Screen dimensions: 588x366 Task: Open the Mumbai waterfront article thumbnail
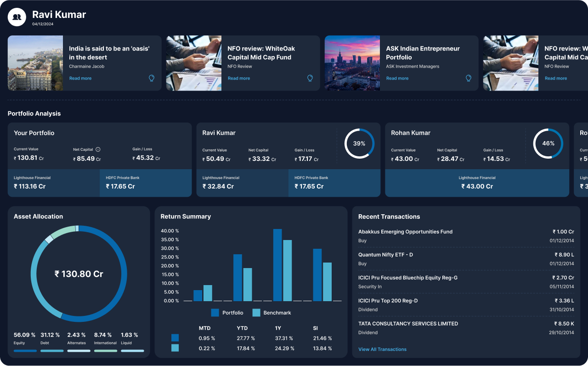click(35, 63)
